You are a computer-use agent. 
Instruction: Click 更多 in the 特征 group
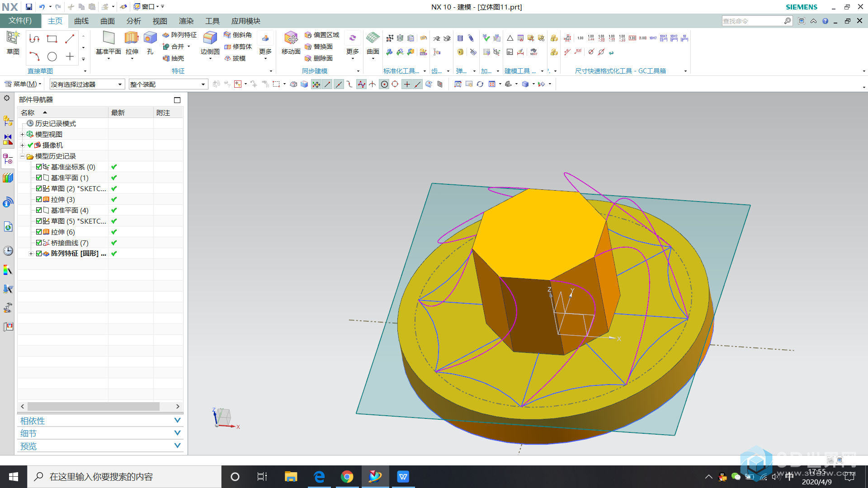coord(265,46)
